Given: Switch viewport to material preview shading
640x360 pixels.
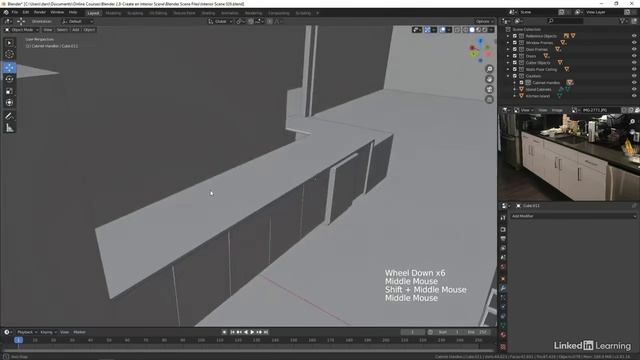Looking at the screenshot, I should (x=478, y=30).
